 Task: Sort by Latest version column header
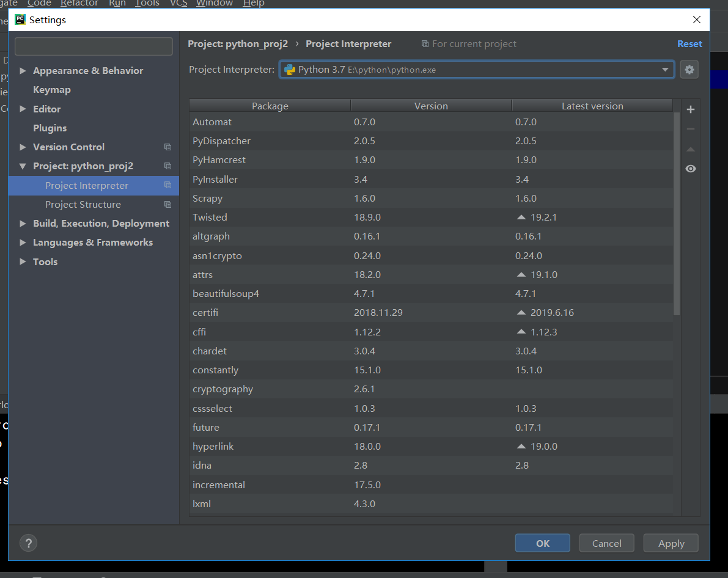point(592,106)
